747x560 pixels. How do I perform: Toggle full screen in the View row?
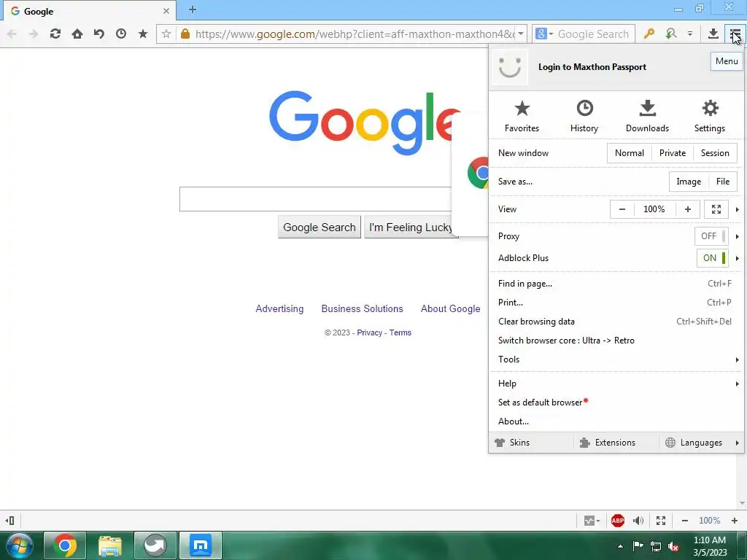[x=716, y=209]
